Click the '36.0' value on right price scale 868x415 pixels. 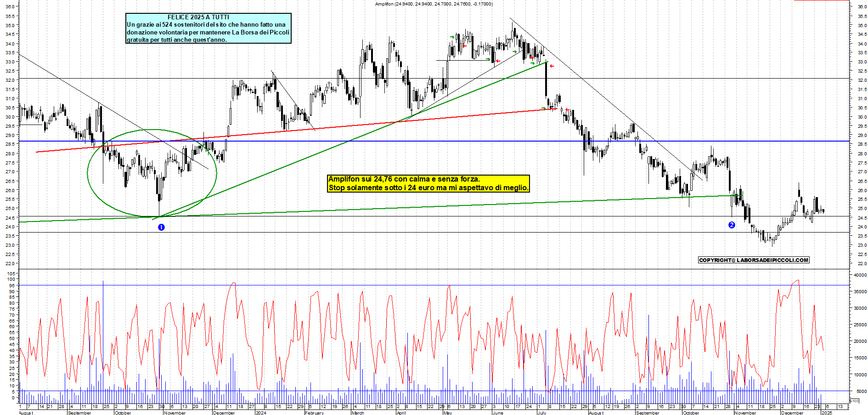(x=862, y=7)
